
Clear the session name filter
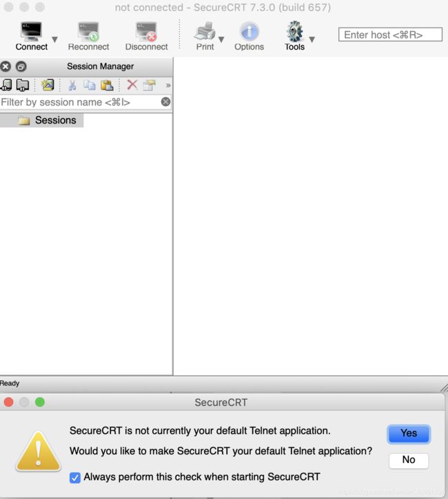click(165, 102)
